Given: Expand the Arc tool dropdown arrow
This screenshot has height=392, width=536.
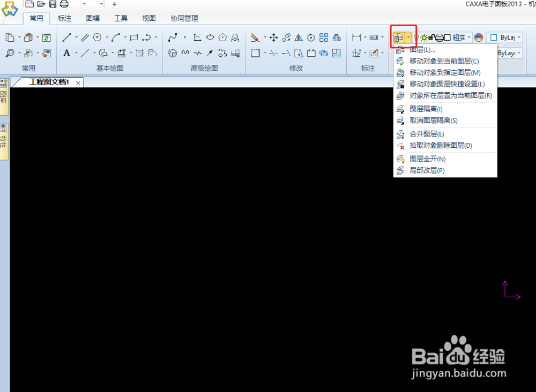Looking at the screenshot, I should pos(125,37).
